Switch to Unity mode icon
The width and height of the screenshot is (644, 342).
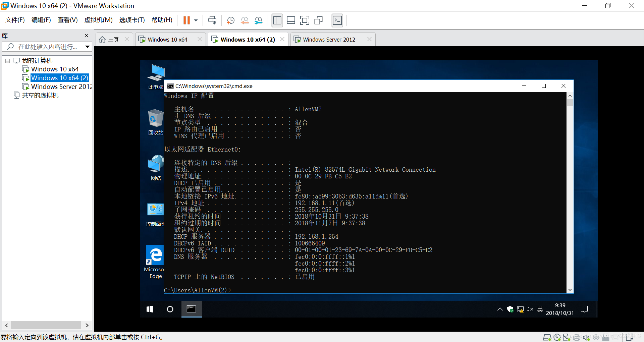click(x=318, y=20)
